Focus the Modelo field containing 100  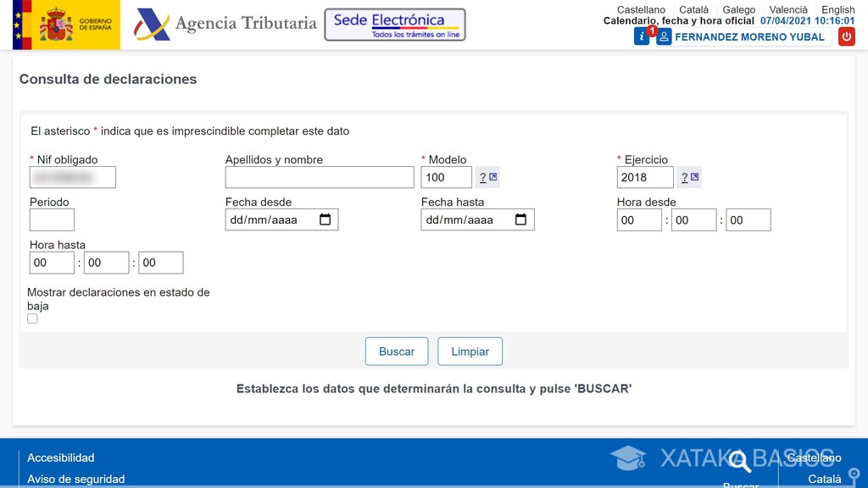tap(446, 177)
